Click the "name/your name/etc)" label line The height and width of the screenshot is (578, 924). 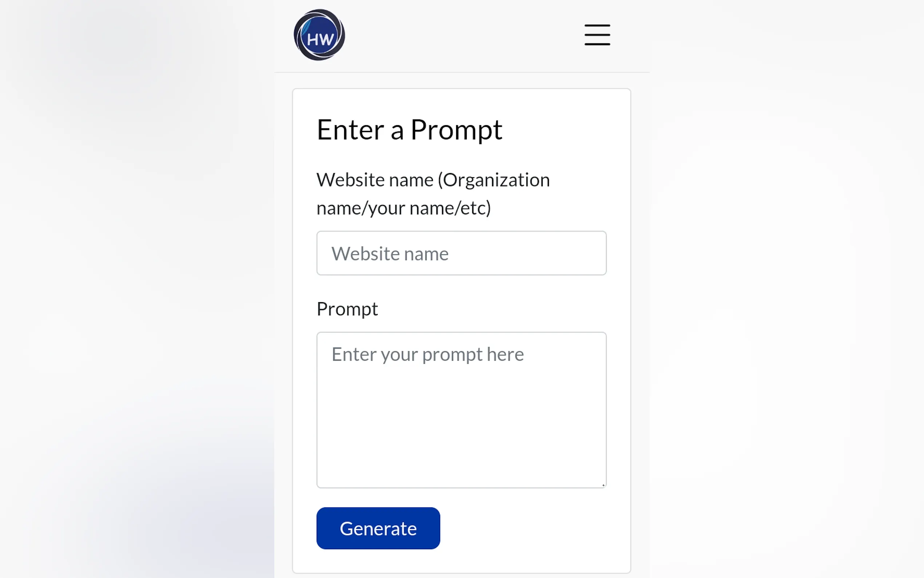403,208
